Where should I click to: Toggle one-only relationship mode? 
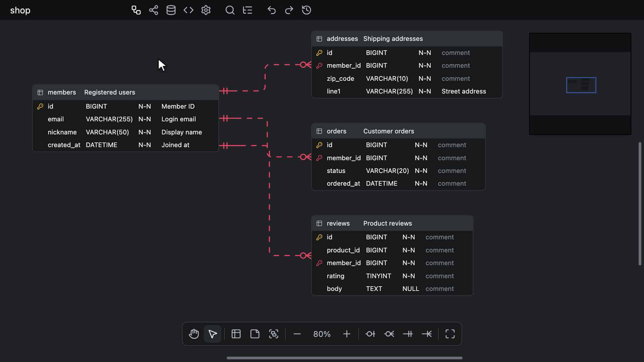coord(408,334)
